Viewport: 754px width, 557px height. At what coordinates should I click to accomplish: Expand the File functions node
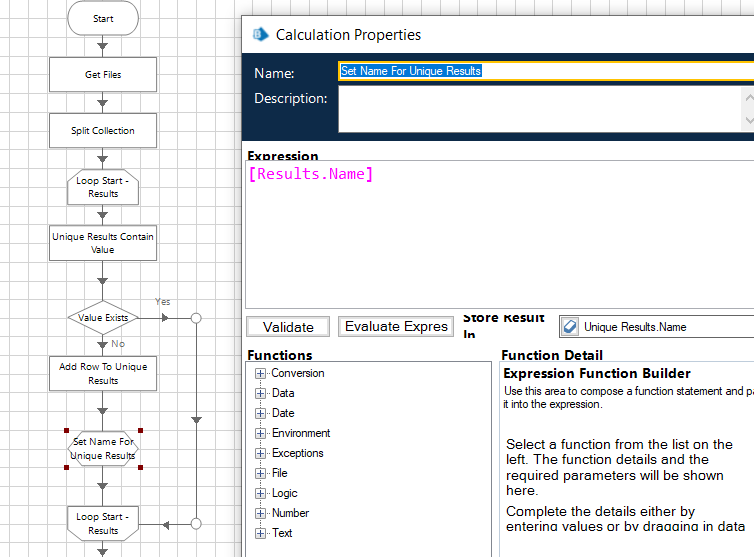pos(261,473)
